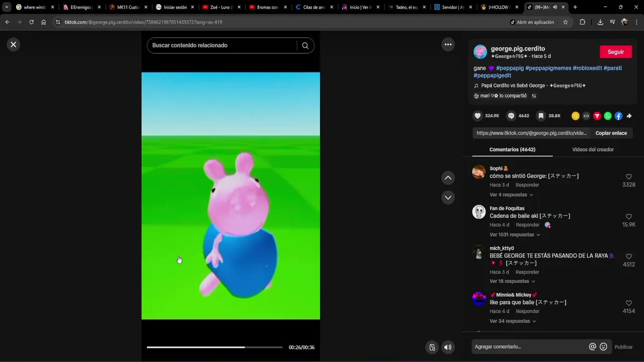
Task: Reload the page with browser refresh icon
Action: pyautogui.click(x=31, y=22)
